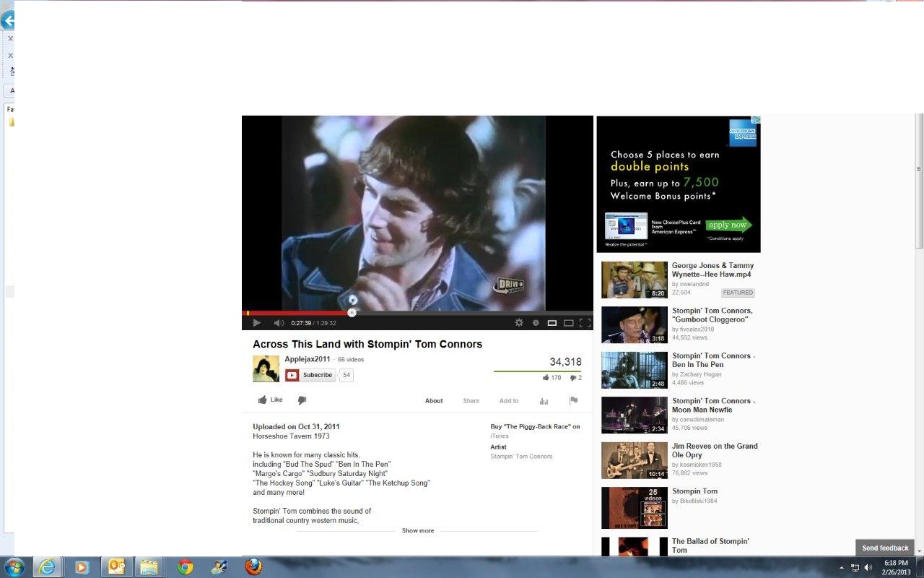Open the BikeNski1984 uploader link
The width and height of the screenshot is (924, 578).
[698, 501]
